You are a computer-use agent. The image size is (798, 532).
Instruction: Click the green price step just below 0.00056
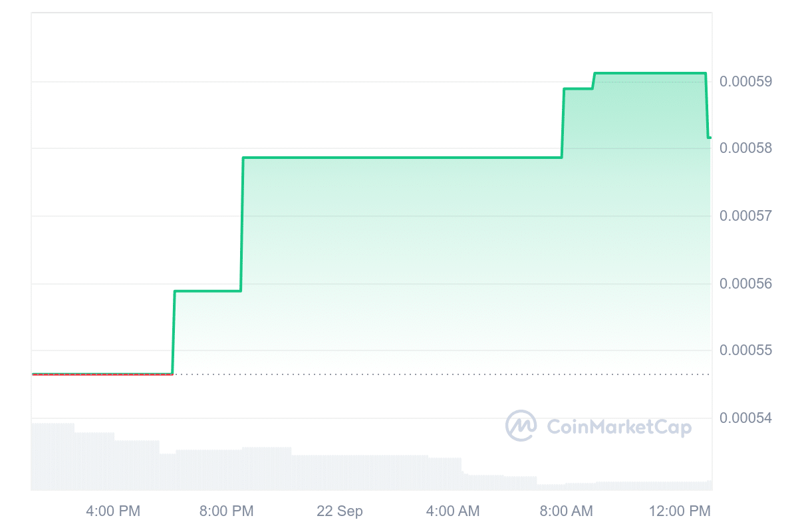click(207, 291)
